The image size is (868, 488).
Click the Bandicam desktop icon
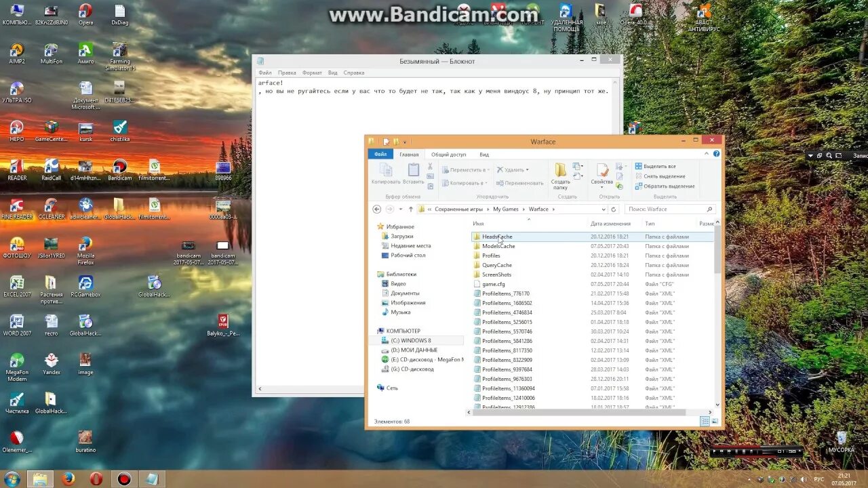pos(120,170)
